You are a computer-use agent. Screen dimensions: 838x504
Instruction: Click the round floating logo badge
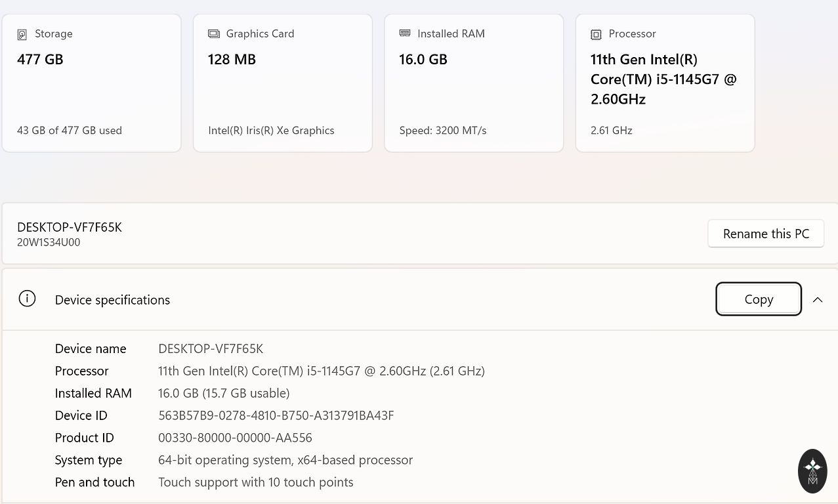(x=812, y=471)
